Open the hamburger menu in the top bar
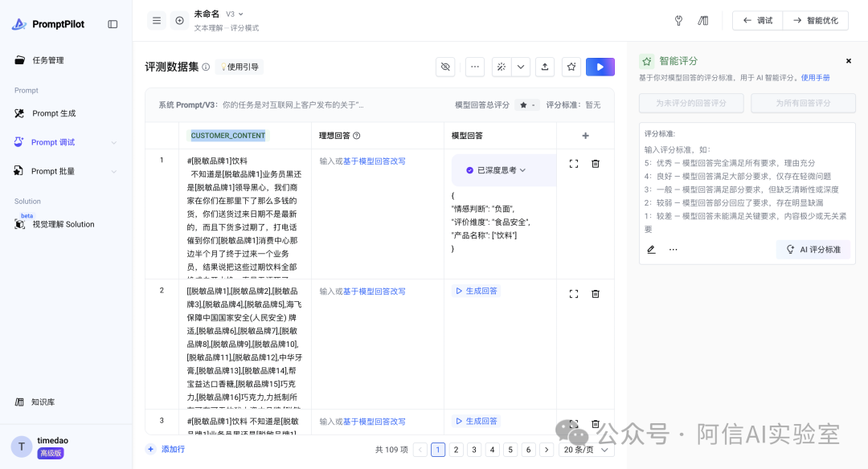Image resolution: width=868 pixels, height=469 pixels. (157, 20)
